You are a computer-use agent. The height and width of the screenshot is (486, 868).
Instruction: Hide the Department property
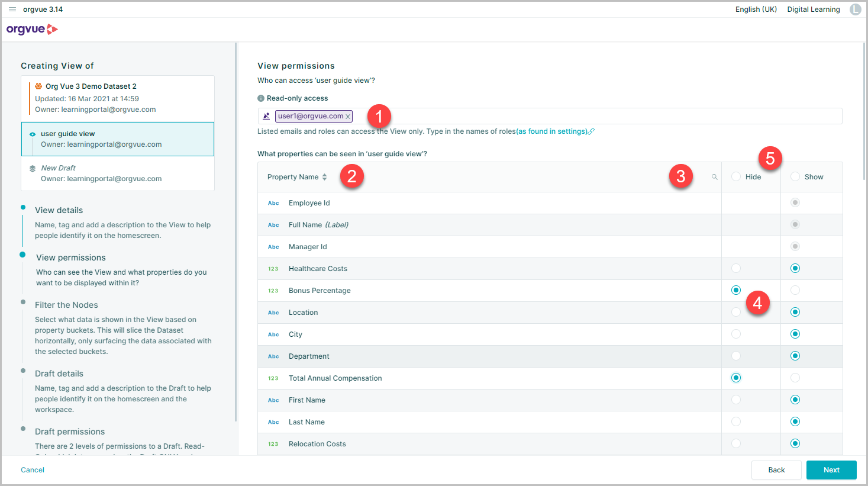point(736,356)
